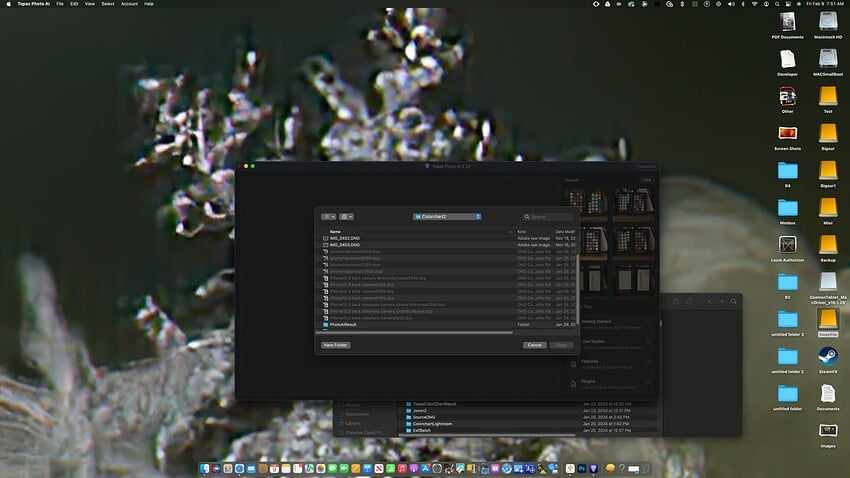Select the Documents file icon on the desktop

tap(828, 394)
